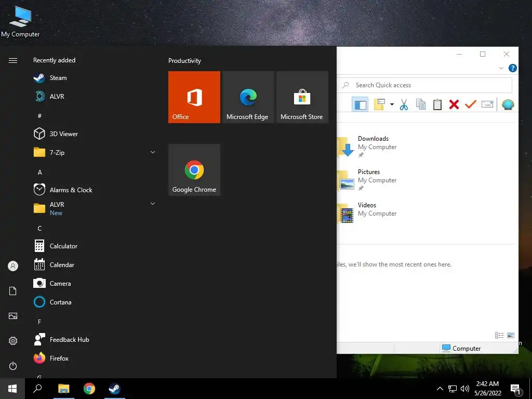Open the Power options icon

pos(13,366)
